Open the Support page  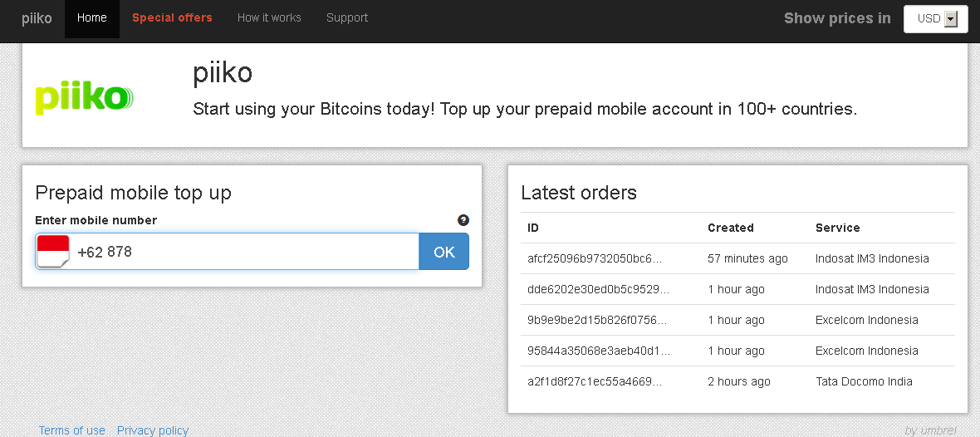click(347, 18)
